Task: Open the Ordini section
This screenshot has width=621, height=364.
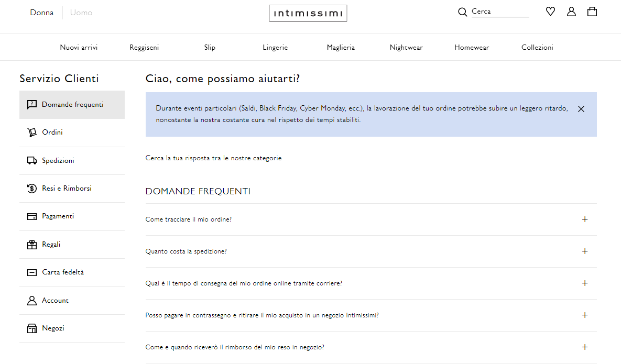Action: point(31,132)
